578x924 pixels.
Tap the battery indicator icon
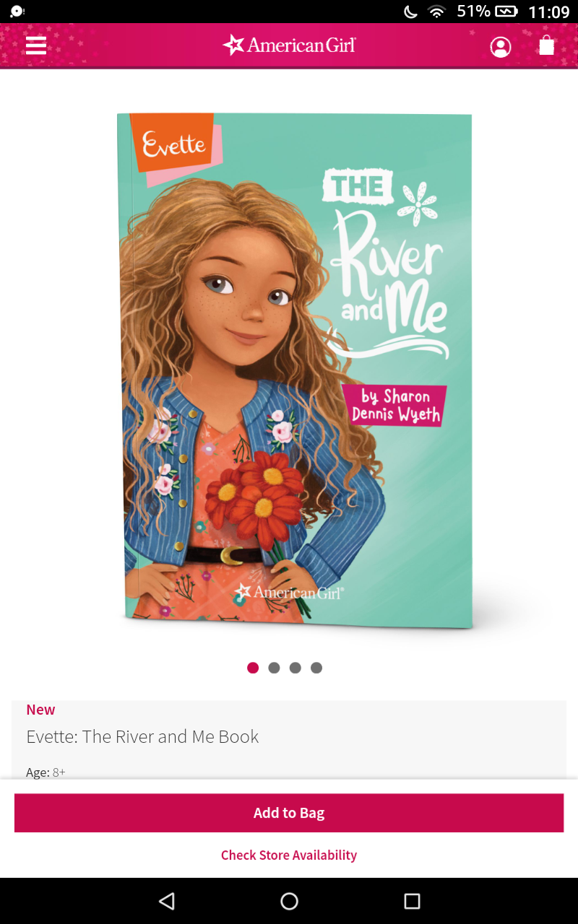(506, 12)
